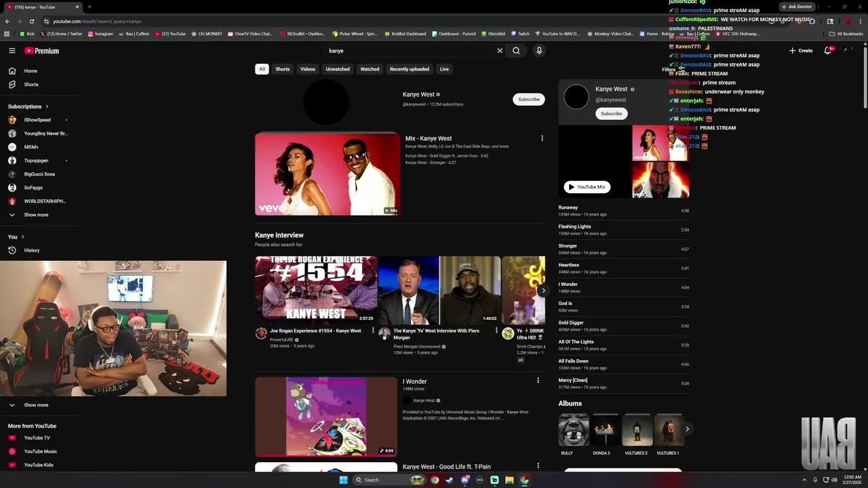This screenshot has height=488, width=868.
Task: Open the Create button
Action: [x=801, y=51]
